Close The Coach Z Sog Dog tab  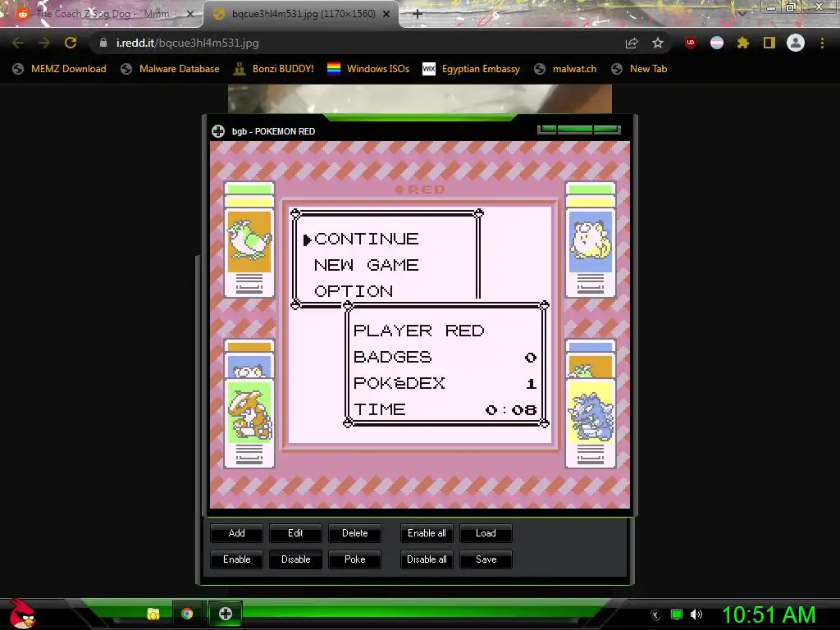point(189,14)
